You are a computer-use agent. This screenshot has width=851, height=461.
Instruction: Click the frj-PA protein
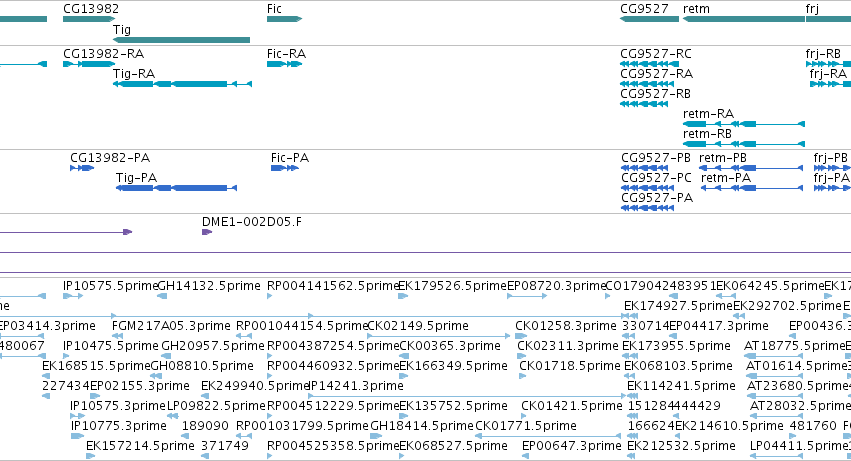[x=831, y=178]
